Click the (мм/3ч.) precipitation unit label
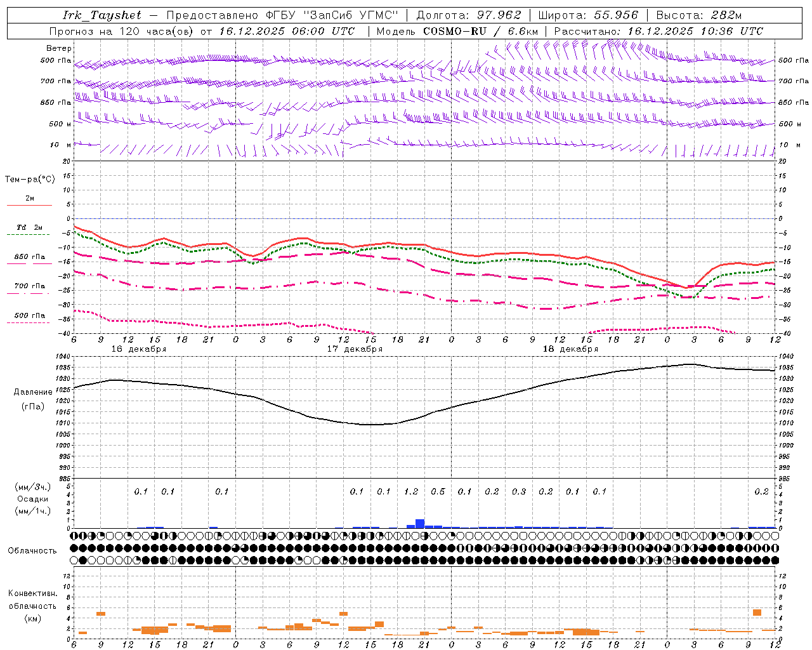The width and height of the screenshot is (812, 650). click(x=33, y=487)
